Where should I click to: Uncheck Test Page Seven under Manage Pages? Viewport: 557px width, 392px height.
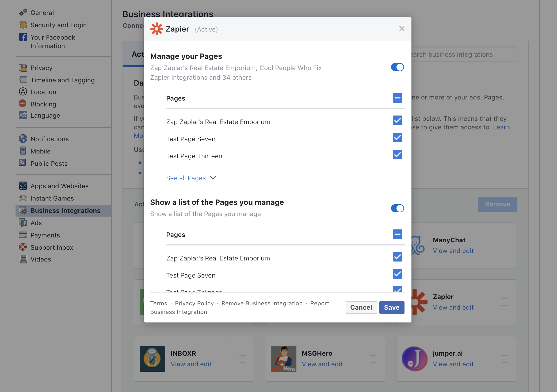click(x=397, y=138)
